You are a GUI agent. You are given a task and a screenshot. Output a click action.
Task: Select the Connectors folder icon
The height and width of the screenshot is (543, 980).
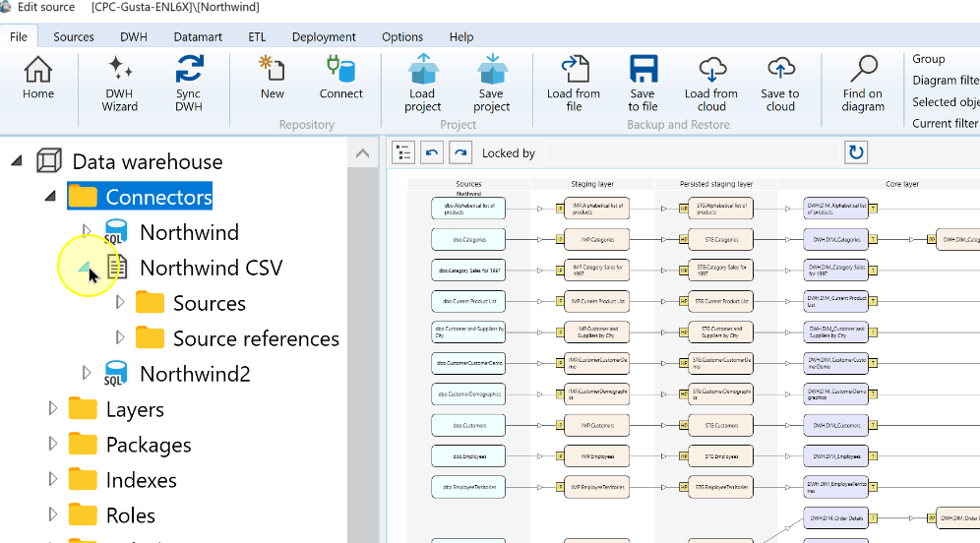coord(83,196)
